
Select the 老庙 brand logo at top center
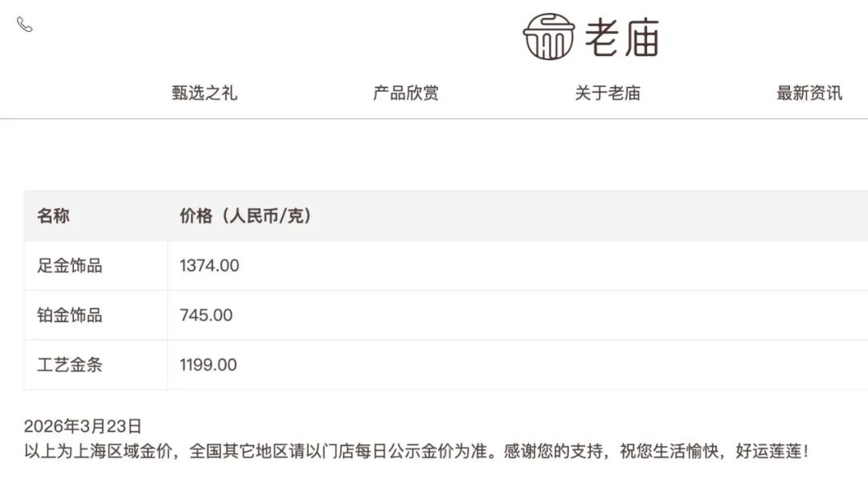pos(591,38)
